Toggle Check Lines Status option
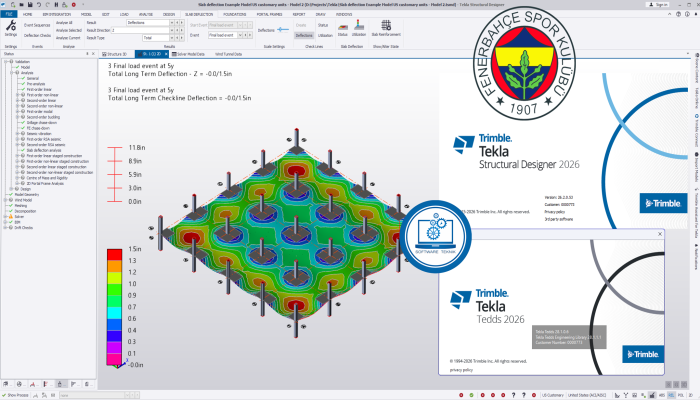This screenshot has width=700, height=400. pyautogui.click(x=323, y=25)
